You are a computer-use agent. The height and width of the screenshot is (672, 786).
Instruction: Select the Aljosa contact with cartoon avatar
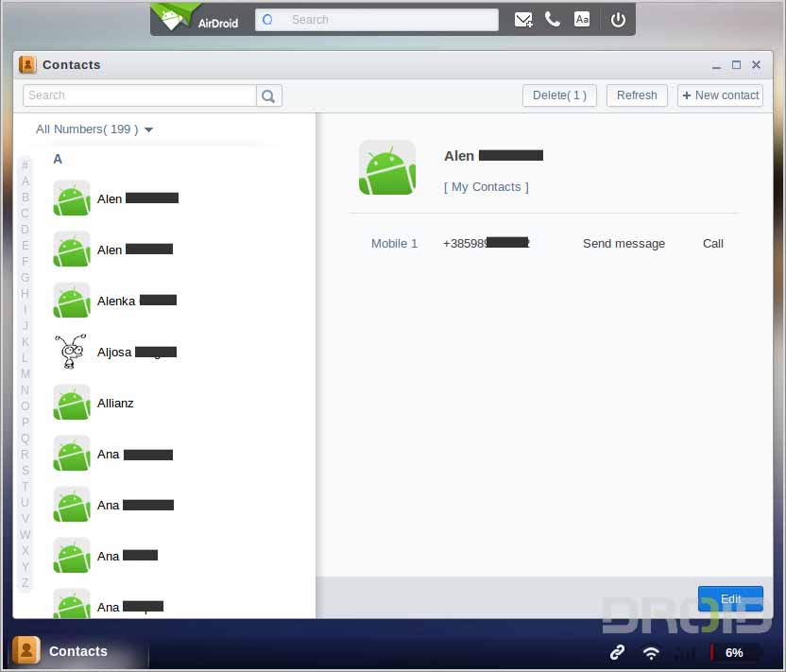click(x=113, y=352)
